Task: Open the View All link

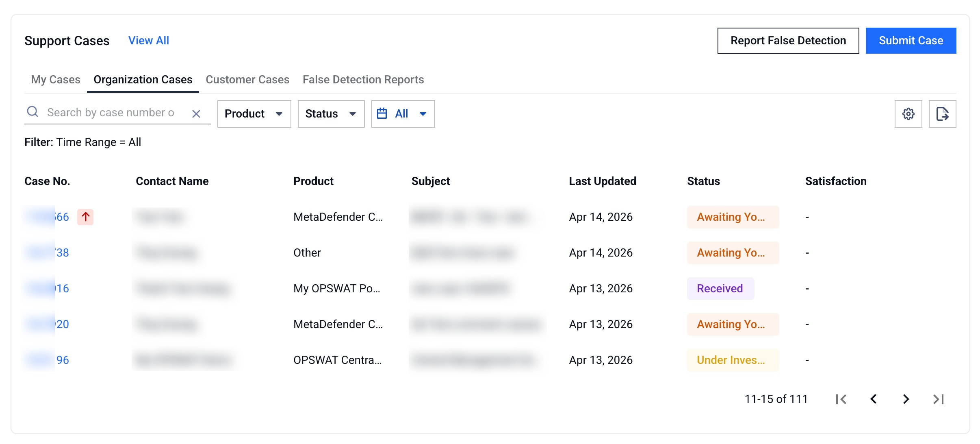Action: point(149,41)
